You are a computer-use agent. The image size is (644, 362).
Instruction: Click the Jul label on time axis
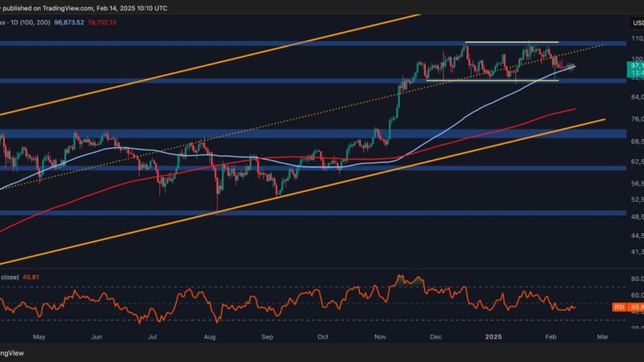[152, 337]
